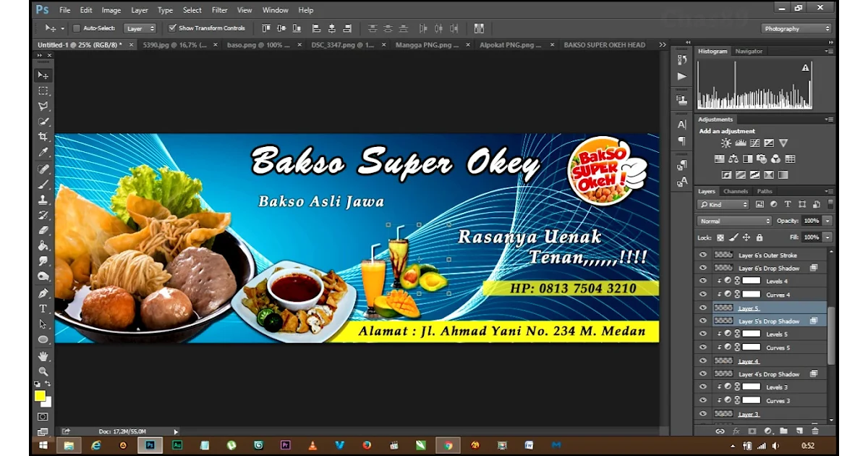Select the Hand tool
868x456 pixels.
point(43,356)
